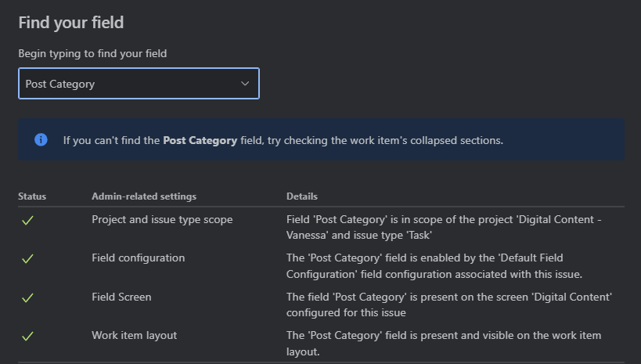Click the Status column header
The width and height of the screenshot is (641, 364).
[32, 196]
